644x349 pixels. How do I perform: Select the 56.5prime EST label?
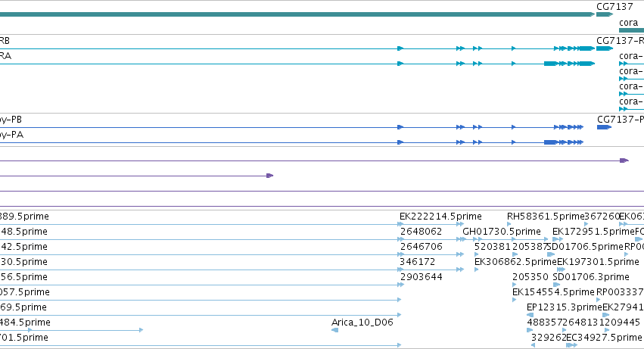point(23,277)
